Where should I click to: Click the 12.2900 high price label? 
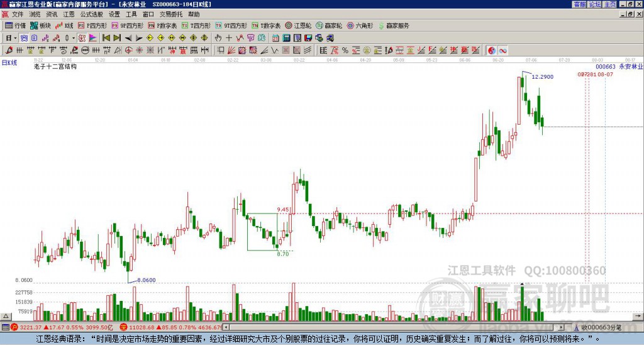pos(543,76)
